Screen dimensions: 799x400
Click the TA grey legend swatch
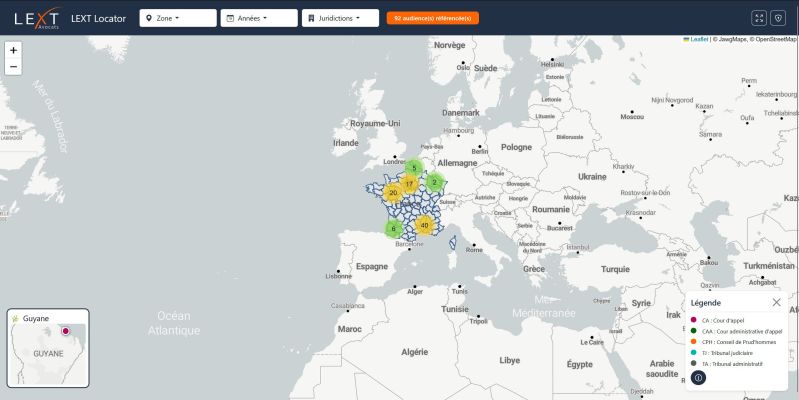694,363
